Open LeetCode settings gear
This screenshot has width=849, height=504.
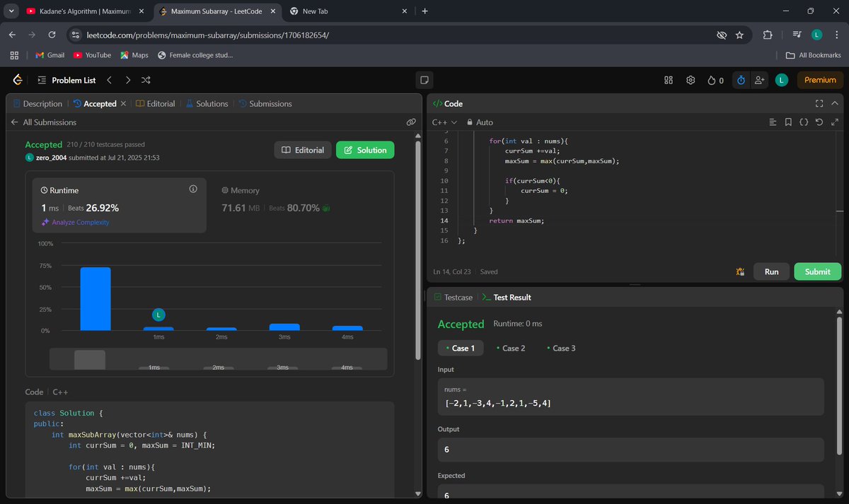coord(691,80)
